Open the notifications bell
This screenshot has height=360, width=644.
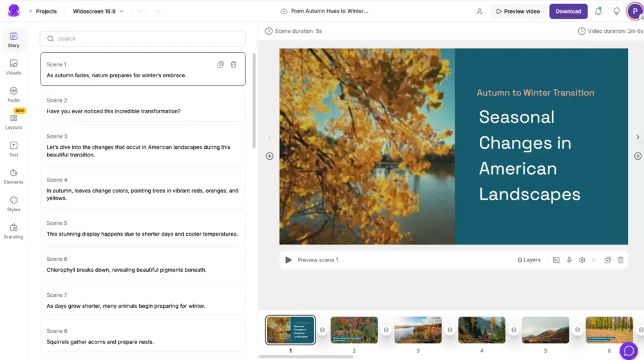(x=598, y=11)
